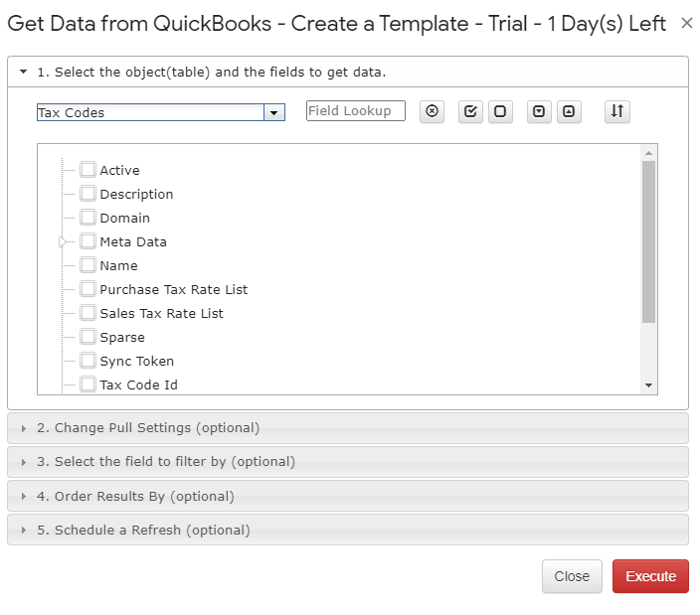Click the sort fields icon
Screen dimensions: 700x615
click(616, 111)
